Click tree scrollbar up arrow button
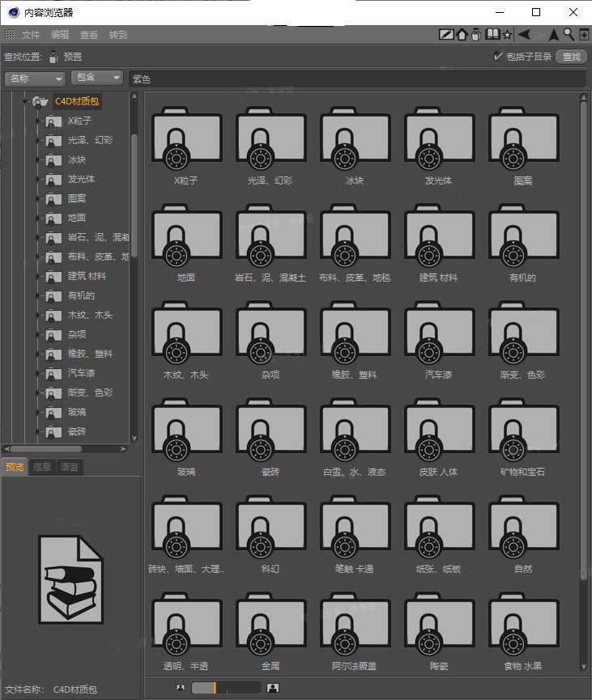The image size is (592, 700). tap(134, 95)
